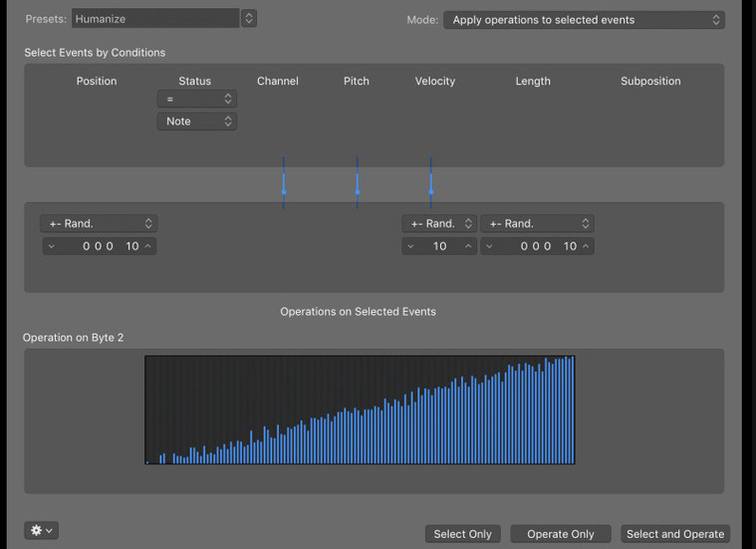Open the Presets popup arrows next to Humanize
The width and height of the screenshot is (756, 549).
coord(248,18)
